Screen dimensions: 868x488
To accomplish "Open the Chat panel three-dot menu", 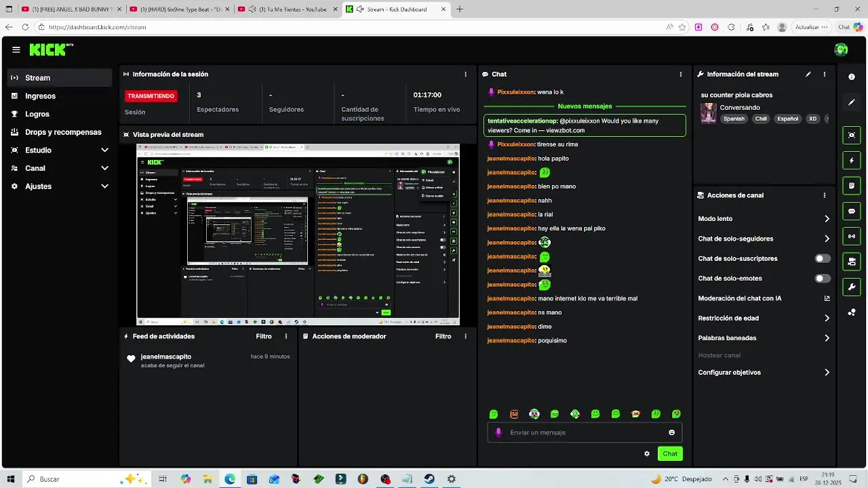I will click(681, 74).
